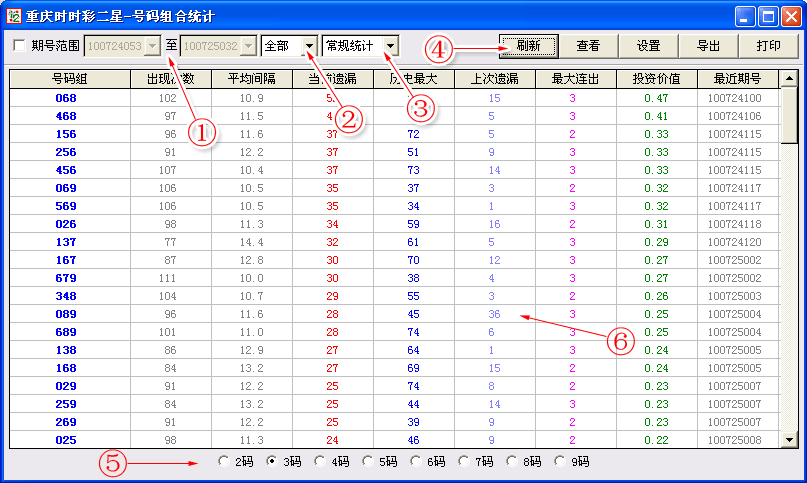Sort by the 最近期号 column header
This screenshot has height=483, width=807.
[738, 79]
